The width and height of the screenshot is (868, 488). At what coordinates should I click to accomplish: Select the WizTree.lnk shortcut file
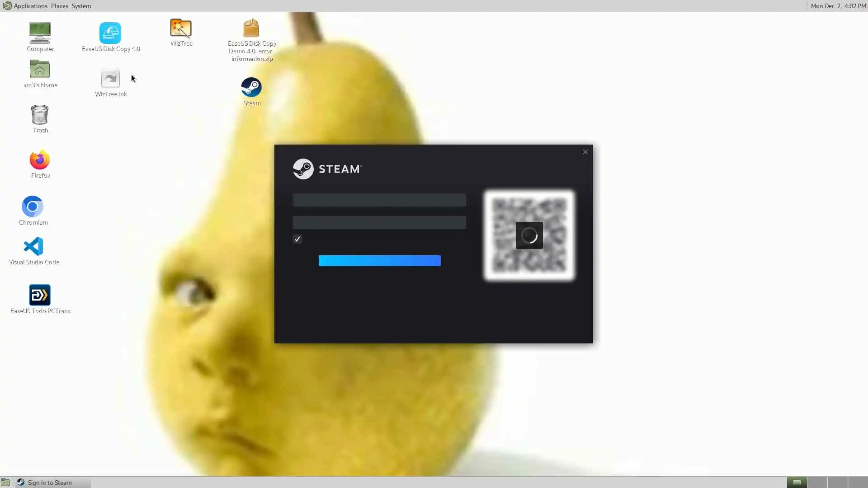tap(110, 79)
